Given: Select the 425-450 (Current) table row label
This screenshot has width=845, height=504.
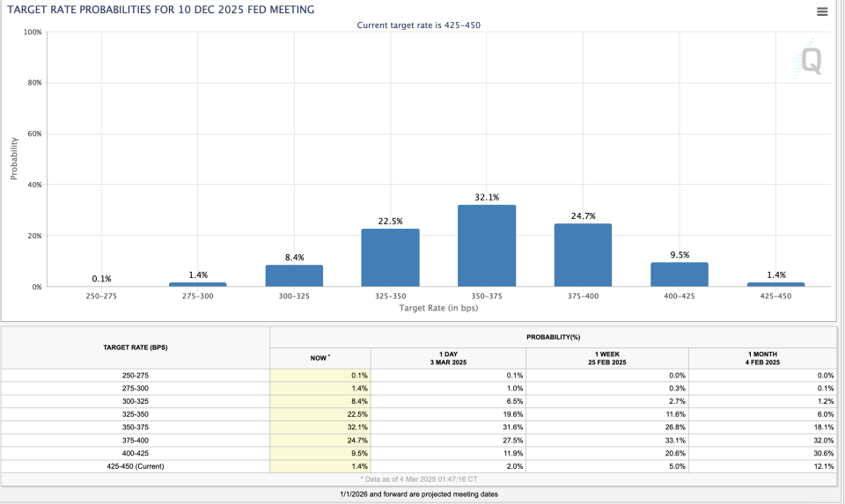Looking at the screenshot, I should coord(135,466).
